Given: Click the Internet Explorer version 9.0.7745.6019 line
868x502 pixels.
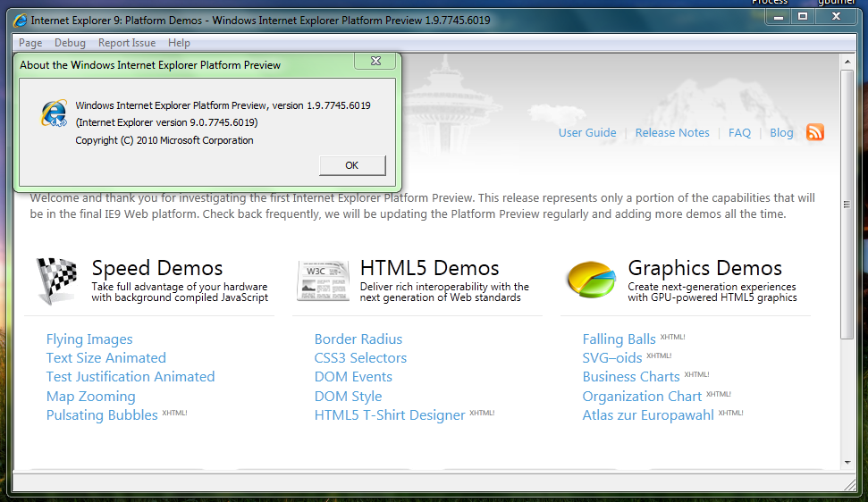Looking at the screenshot, I should [166, 122].
